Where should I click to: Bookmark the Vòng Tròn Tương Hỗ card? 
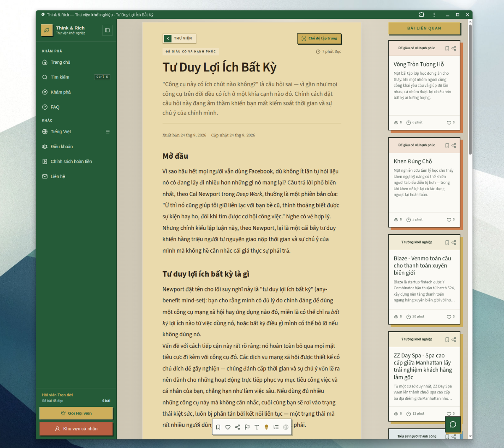[x=447, y=48]
